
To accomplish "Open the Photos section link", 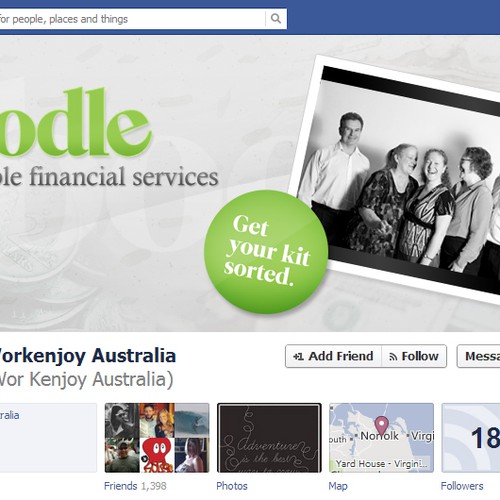I will [x=232, y=486].
